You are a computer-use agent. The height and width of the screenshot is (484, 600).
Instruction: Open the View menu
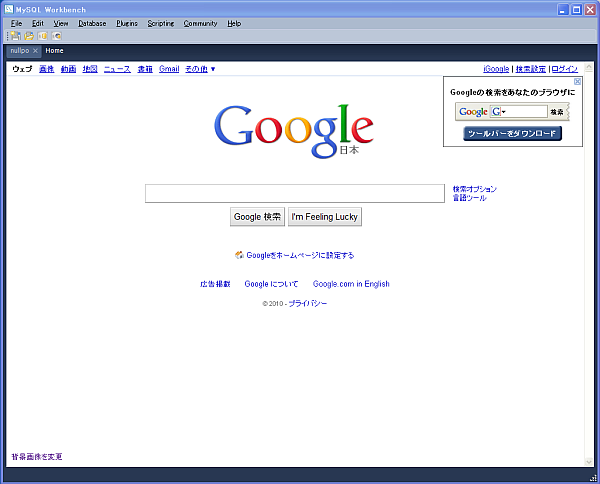pyautogui.click(x=60, y=24)
